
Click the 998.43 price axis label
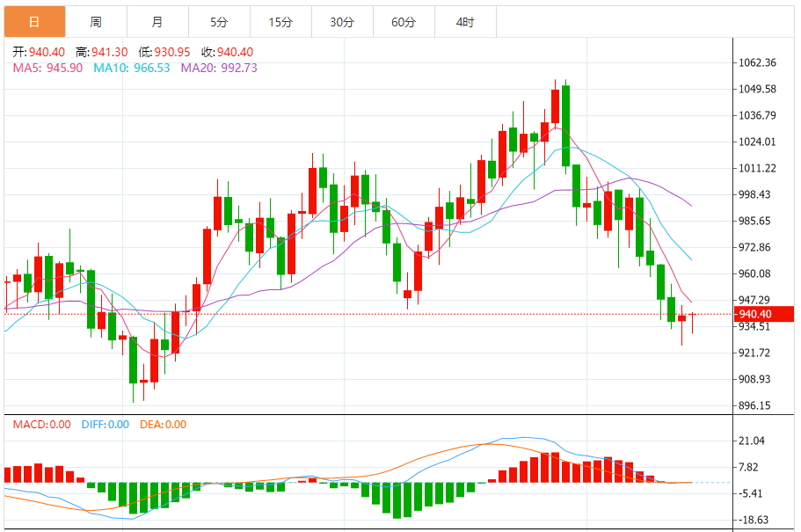[x=754, y=194]
